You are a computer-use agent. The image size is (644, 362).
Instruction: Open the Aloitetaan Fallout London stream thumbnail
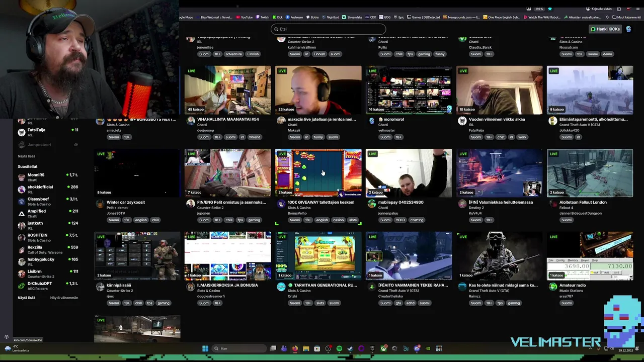(x=590, y=173)
